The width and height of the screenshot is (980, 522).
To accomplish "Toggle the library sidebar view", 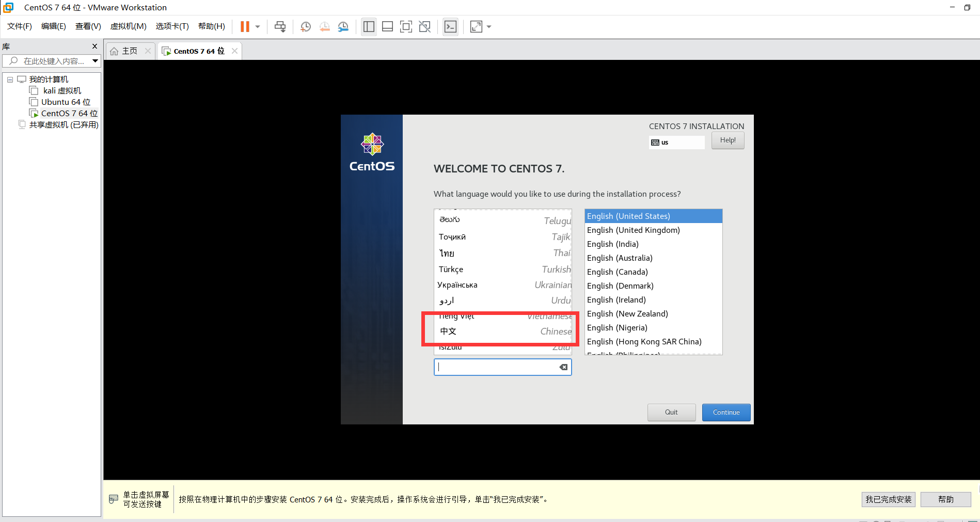I will click(x=369, y=27).
